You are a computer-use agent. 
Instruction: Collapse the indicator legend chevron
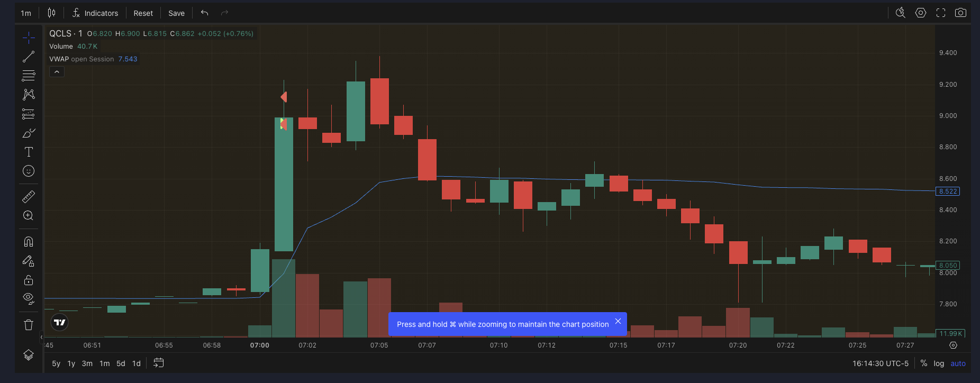(x=57, y=72)
